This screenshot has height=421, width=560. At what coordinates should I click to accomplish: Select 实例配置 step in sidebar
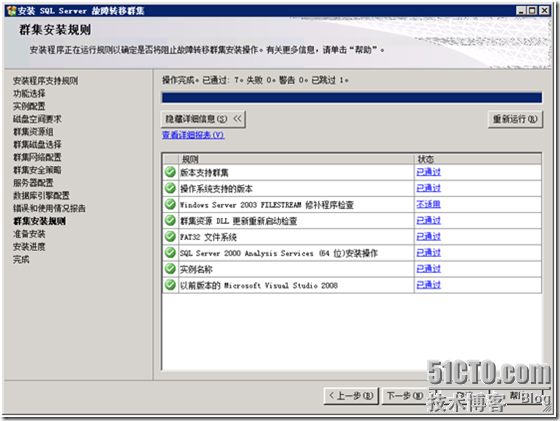29,106
